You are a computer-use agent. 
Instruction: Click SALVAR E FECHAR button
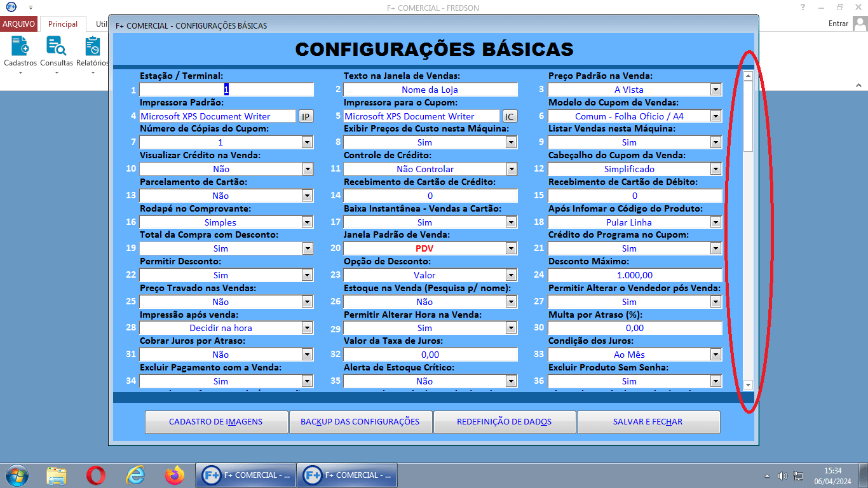648,422
